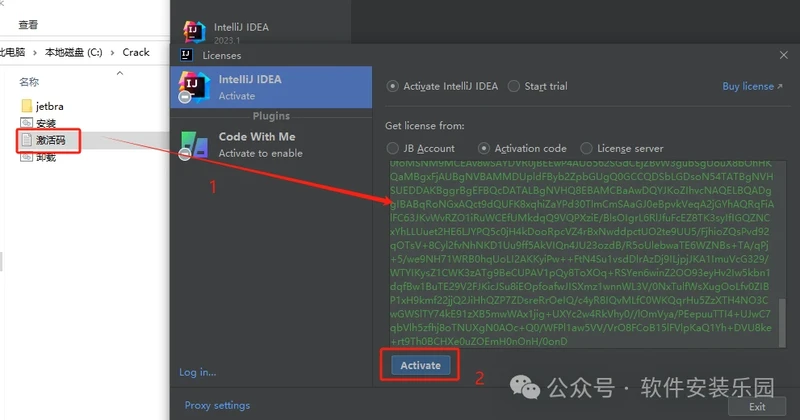Expand the chevron after 本地磁盘 (C:)
The image size is (800, 420).
click(x=113, y=52)
